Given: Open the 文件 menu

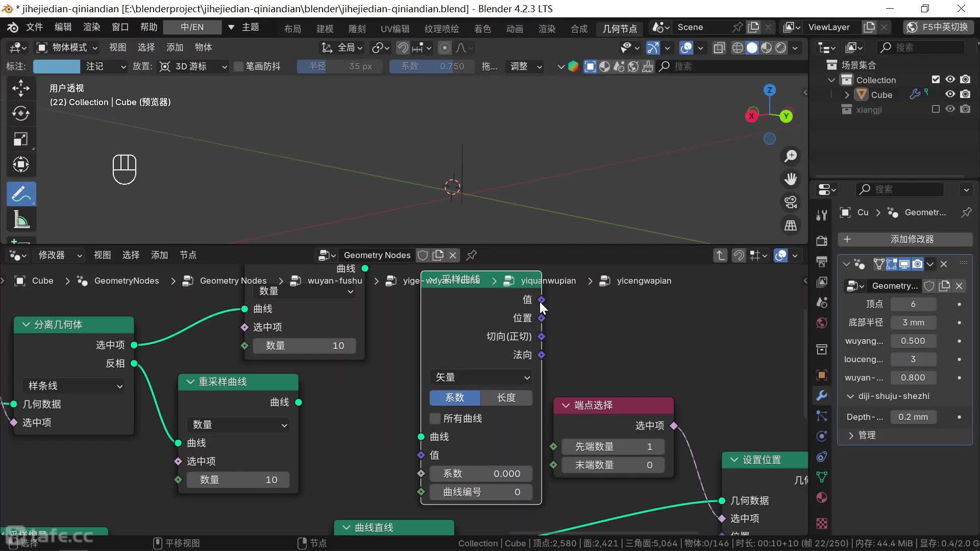Looking at the screenshot, I should pos(34,27).
